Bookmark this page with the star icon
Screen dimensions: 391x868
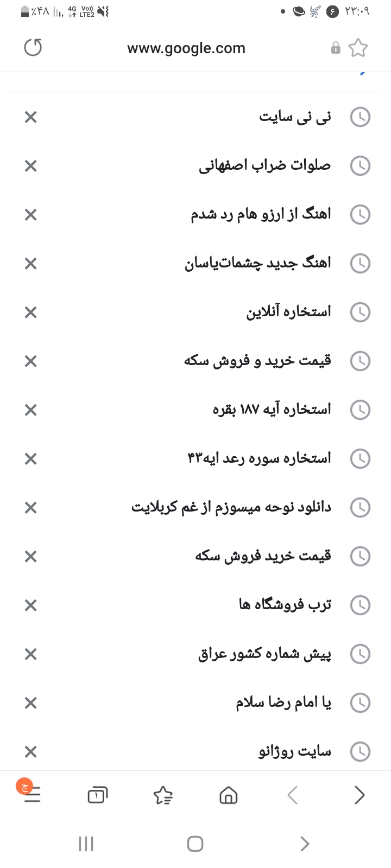click(358, 48)
